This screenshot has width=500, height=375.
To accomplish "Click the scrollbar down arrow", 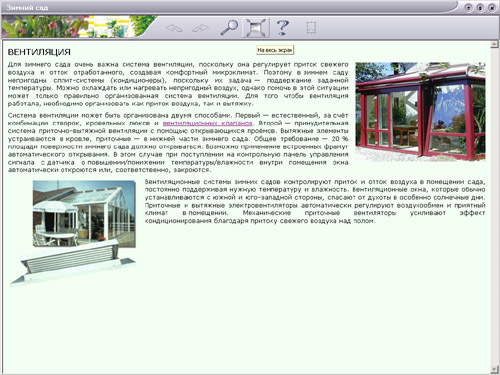I will point(494,369).
